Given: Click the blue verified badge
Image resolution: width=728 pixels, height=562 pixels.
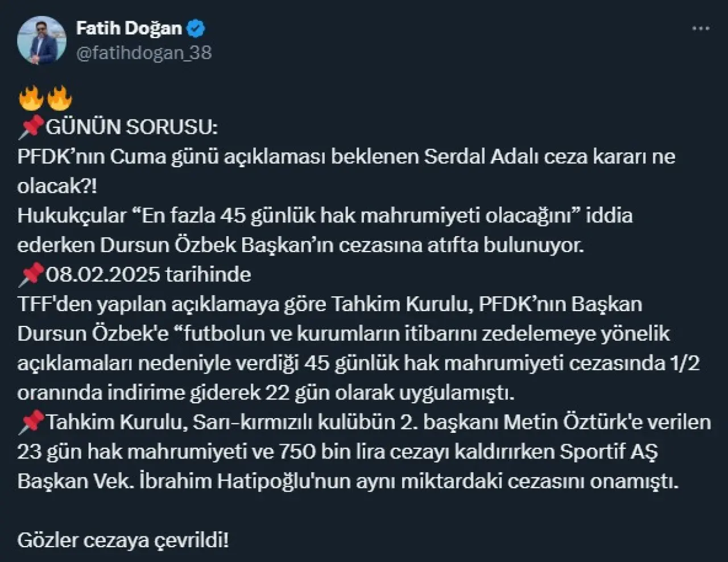Looking at the screenshot, I should click(196, 28).
